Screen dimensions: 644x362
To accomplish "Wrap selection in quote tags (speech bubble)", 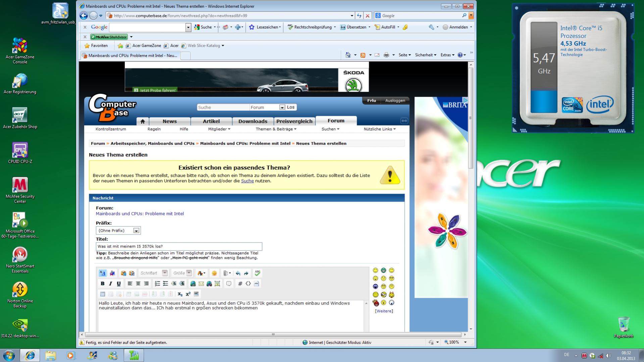I will coord(229,283).
